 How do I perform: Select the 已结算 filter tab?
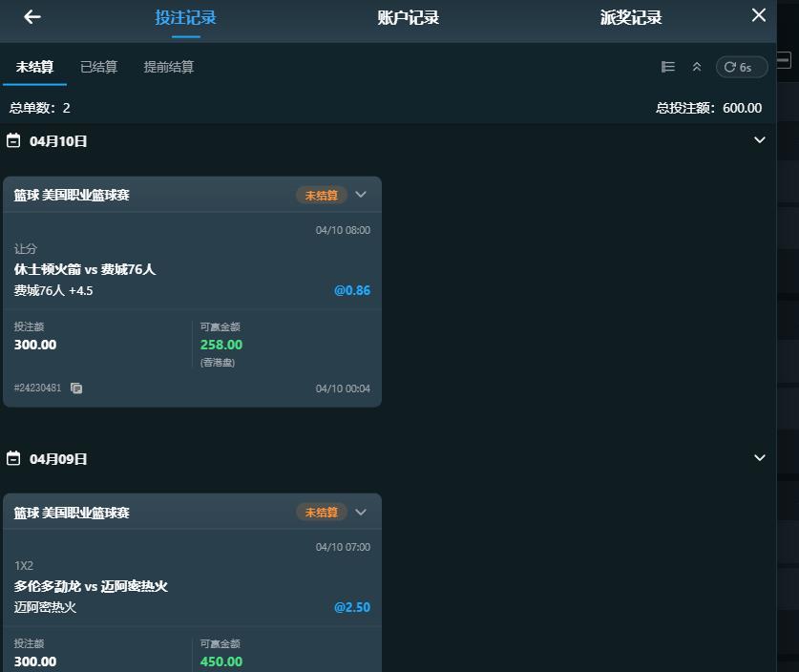coord(99,67)
